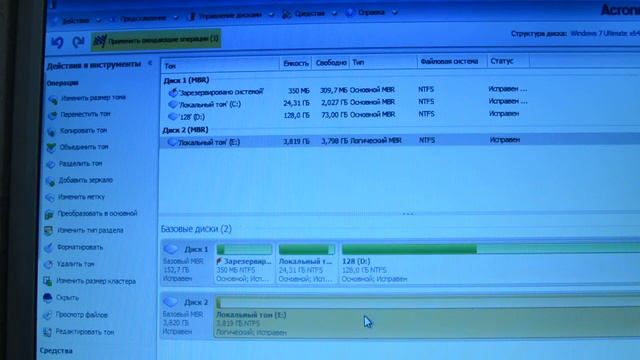The width and height of the screenshot is (640, 360).
Task: Click the '128,0 ГБ' capacity cell
Action: coord(297,116)
